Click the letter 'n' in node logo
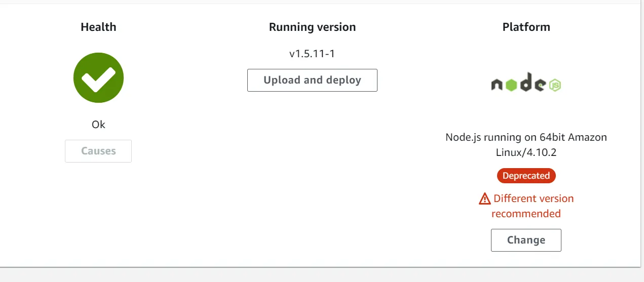 point(497,85)
